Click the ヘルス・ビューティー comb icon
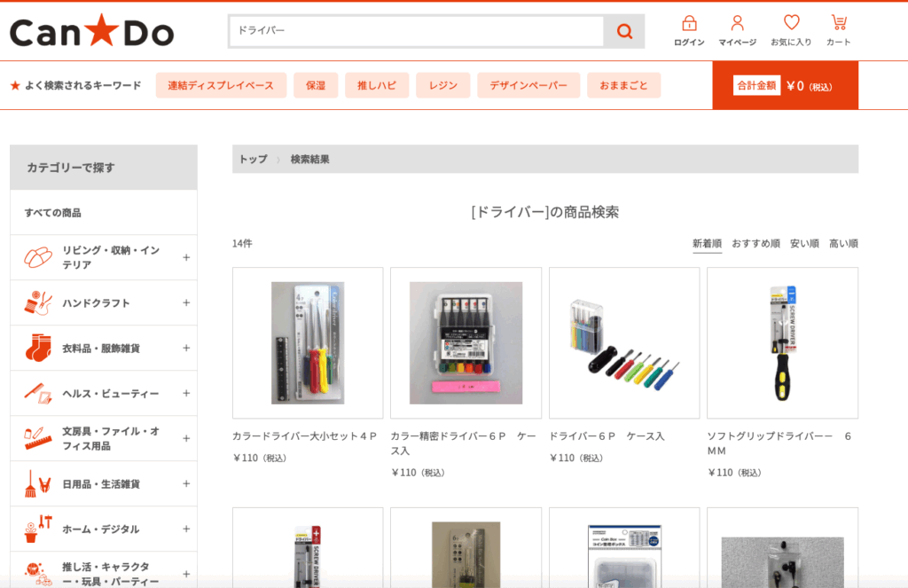Image resolution: width=908 pixels, height=588 pixels. click(x=38, y=394)
